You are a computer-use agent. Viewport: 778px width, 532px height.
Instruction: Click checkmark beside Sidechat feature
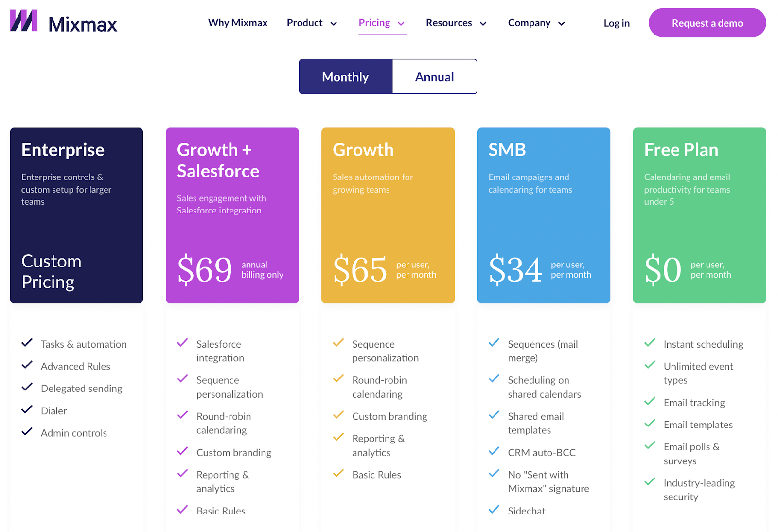(494, 510)
